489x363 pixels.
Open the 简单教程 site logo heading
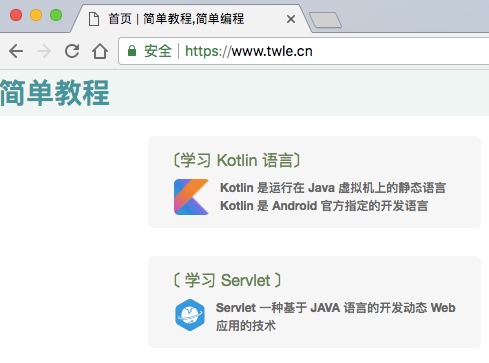point(55,93)
